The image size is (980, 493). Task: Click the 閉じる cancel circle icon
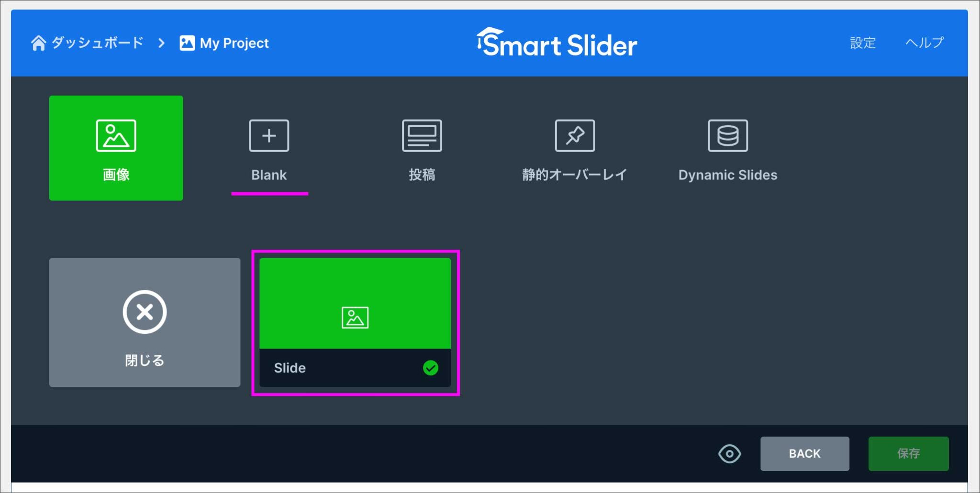coord(145,312)
